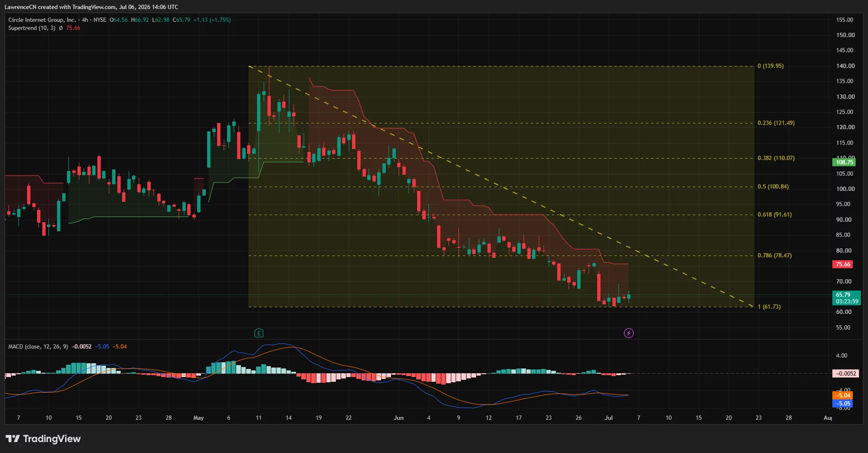Click the 65.79 current price countdown tag
This screenshot has width=868, height=453.
pyautogui.click(x=847, y=298)
